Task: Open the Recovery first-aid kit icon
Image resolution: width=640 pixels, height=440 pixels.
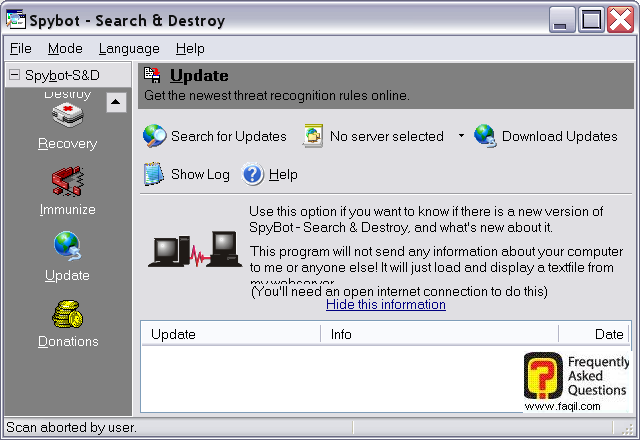Action: pos(68,116)
